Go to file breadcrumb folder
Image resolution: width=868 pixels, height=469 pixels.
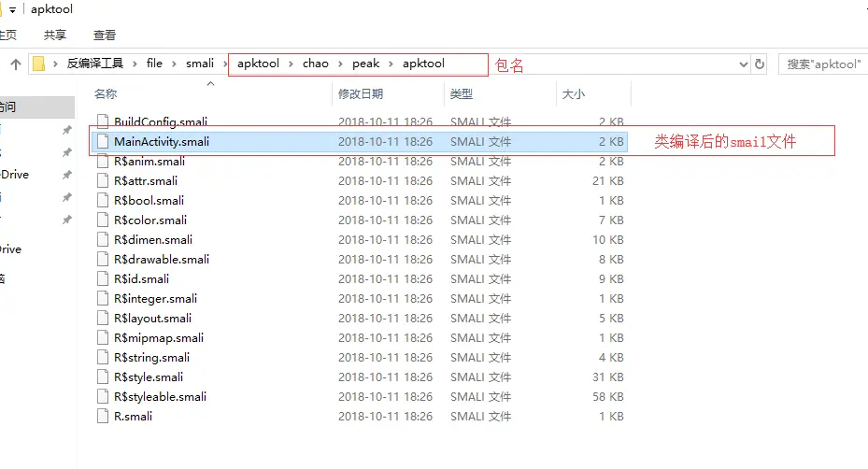154,64
